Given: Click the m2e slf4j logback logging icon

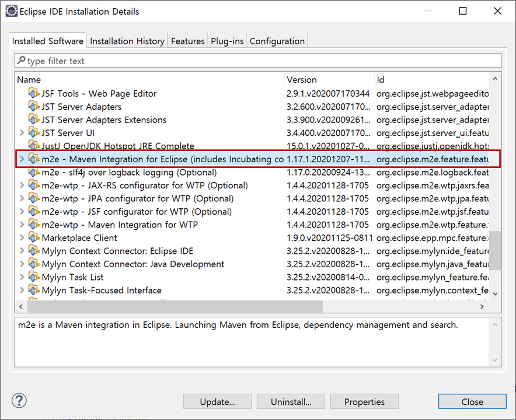Looking at the screenshot, I should (34, 172).
